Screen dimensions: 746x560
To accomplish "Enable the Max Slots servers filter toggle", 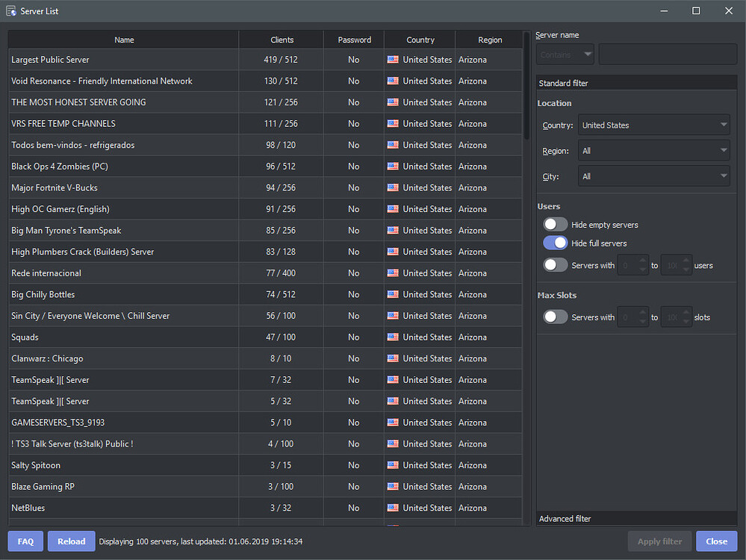I will pos(555,317).
